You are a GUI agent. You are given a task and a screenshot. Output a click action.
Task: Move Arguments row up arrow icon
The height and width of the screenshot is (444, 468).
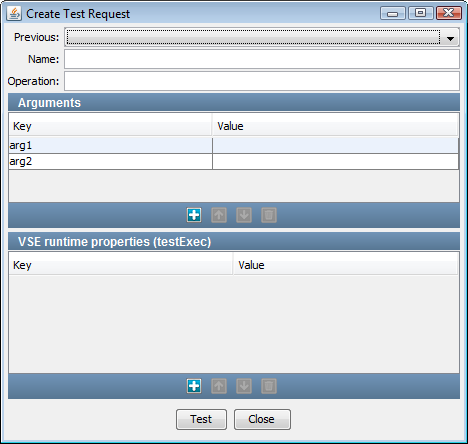tap(219, 215)
